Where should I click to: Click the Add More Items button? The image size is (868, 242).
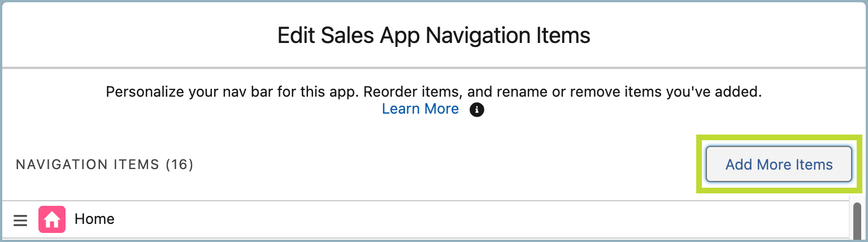pyautogui.click(x=779, y=165)
